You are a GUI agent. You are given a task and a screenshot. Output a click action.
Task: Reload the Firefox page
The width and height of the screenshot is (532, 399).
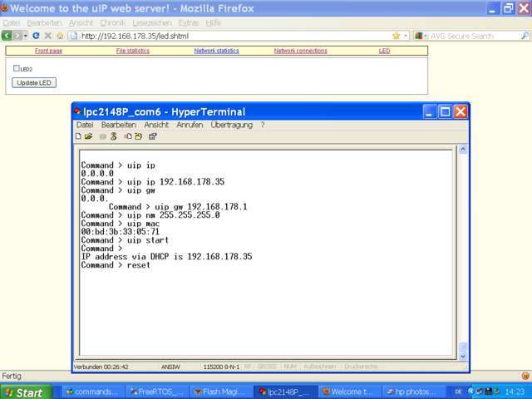coord(36,36)
